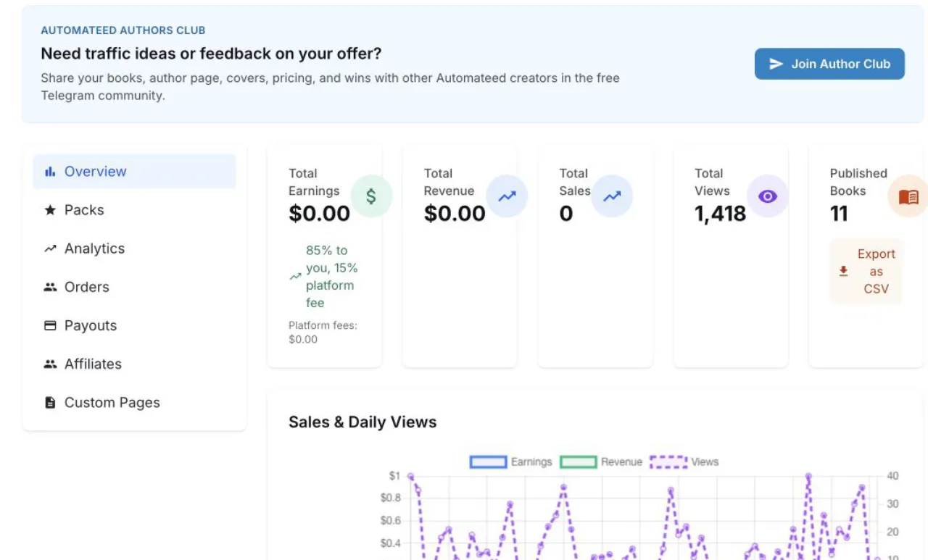Open the Overview section
This screenshot has height=560, width=928.
tap(134, 172)
